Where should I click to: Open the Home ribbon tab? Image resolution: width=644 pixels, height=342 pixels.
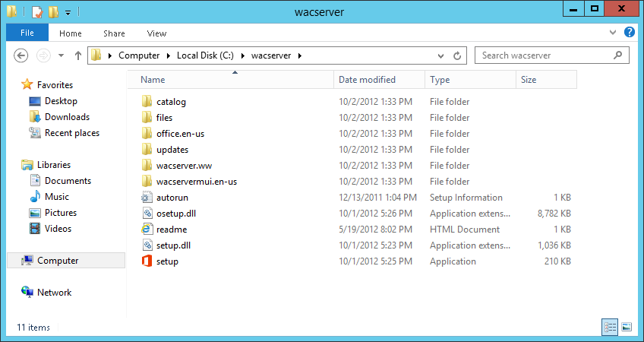[x=70, y=33]
